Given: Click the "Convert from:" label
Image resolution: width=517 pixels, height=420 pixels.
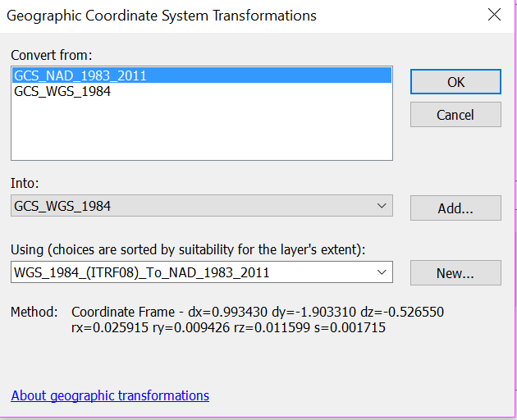Looking at the screenshot, I should point(52,55).
